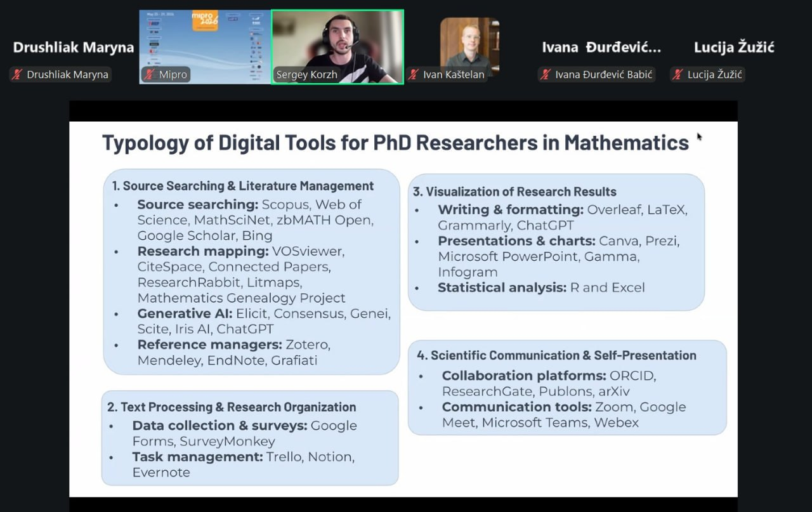Click heading '1. Source Searching & Literature Management'
Image resolution: width=812 pixels, height=512 pixels.
point(243,186)
